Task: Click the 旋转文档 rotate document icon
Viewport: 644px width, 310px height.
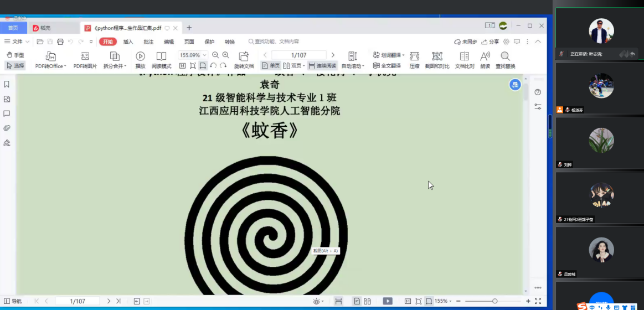Action: coord(244,56)
